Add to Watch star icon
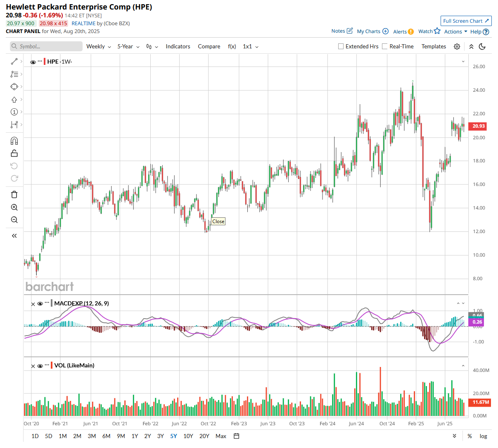Image resolution: width=498 pixels, height=448 pixels. click(x=437, y=31)
